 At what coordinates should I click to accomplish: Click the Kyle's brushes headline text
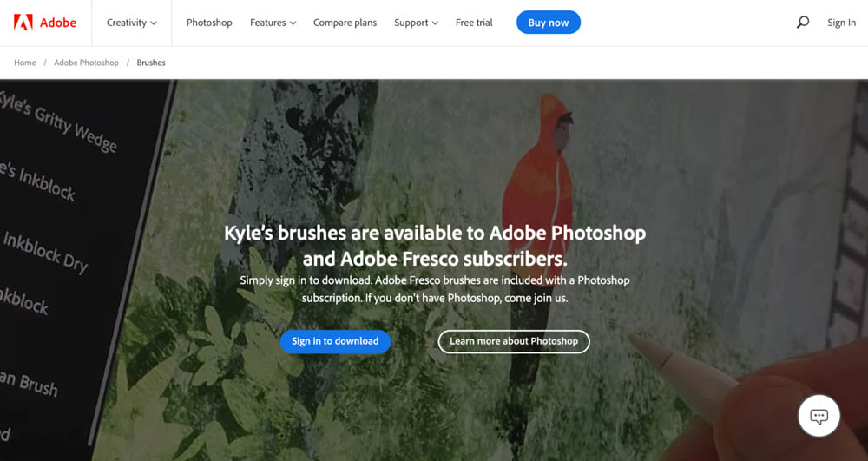click(x=435, y=246)
